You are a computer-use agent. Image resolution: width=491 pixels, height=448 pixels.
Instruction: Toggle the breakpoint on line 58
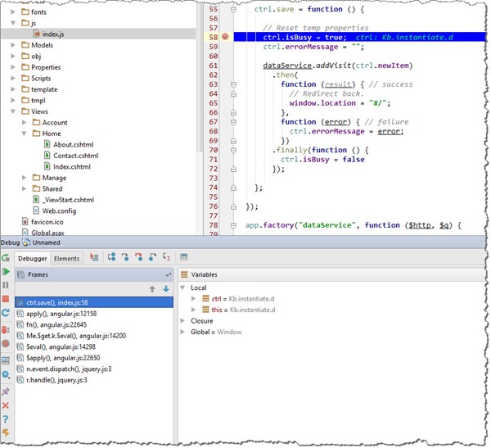224,38
